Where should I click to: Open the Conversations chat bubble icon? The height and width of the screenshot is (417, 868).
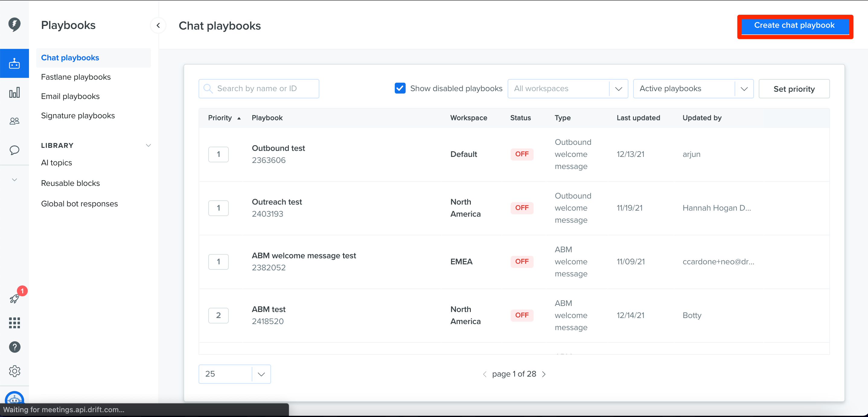click(14, 150)
